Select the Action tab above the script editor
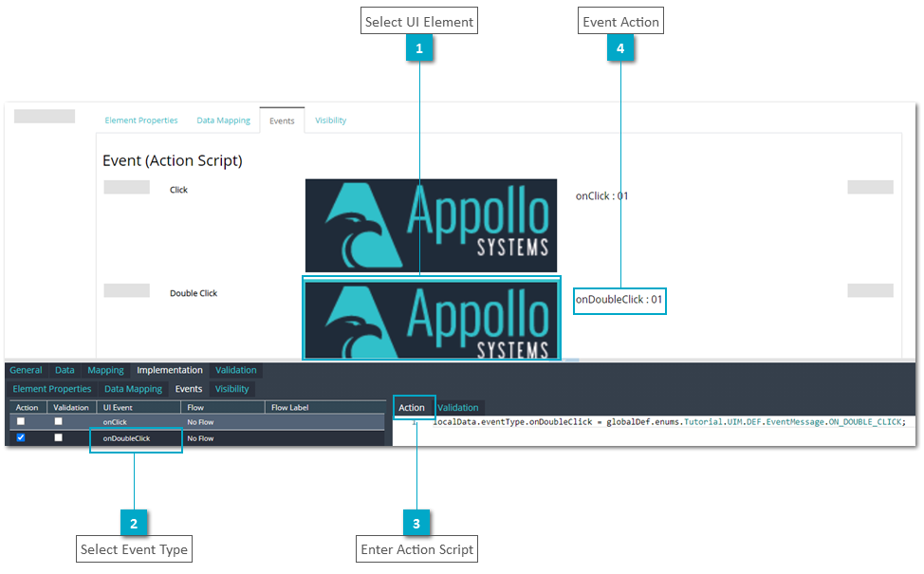This screenshot has height=574, width=924. coord(412,407)
